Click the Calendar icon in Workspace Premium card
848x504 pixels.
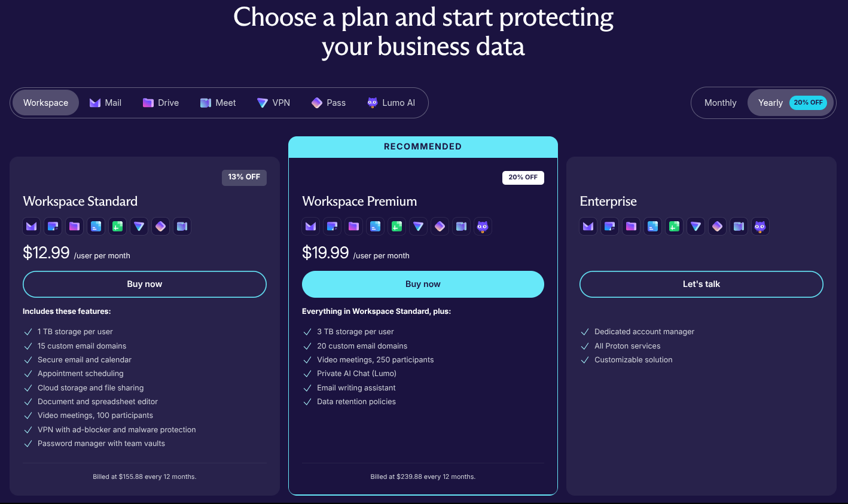click(332, 226)
